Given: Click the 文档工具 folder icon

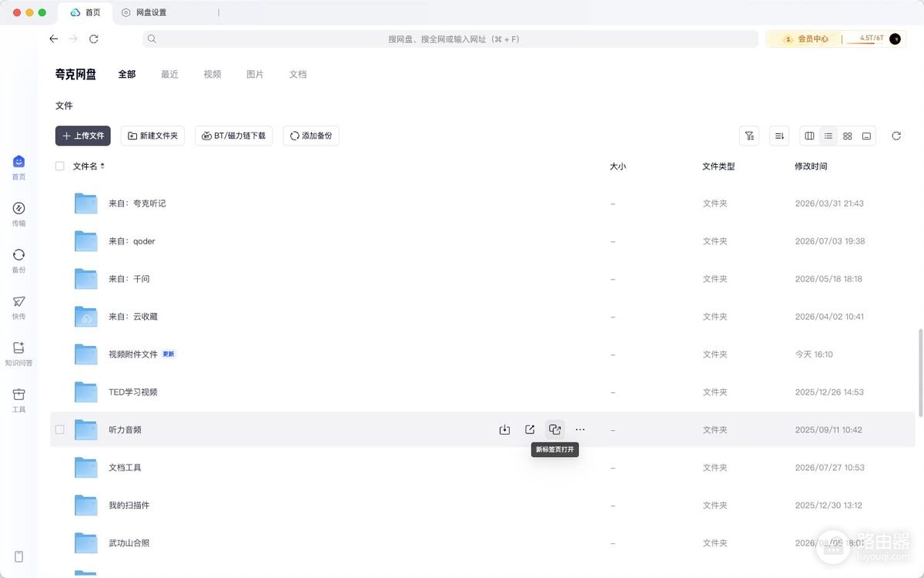Looking at the screenshot, I should (85, 468).
